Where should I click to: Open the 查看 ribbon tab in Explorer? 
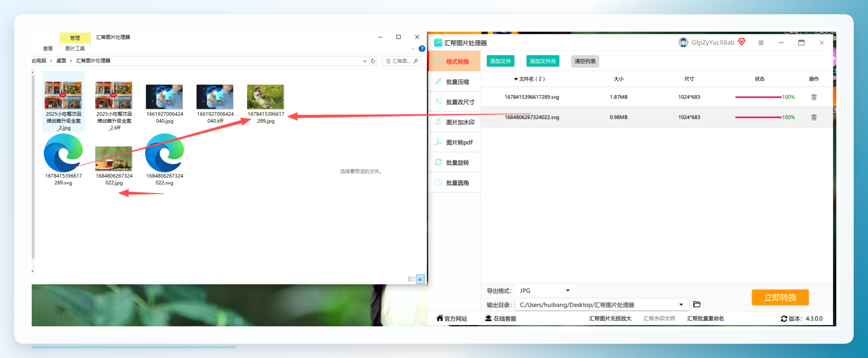click(48, 49)
